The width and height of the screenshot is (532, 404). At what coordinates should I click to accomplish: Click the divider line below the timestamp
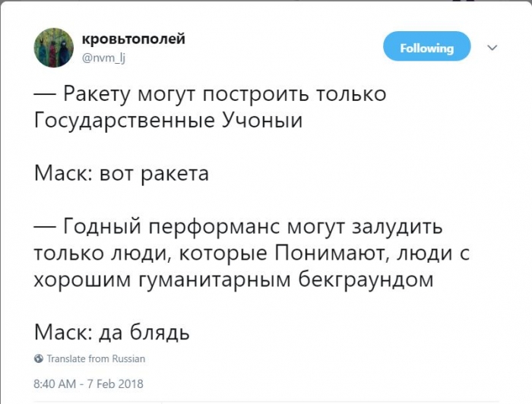pyautogui.click(x=266, y=402)
